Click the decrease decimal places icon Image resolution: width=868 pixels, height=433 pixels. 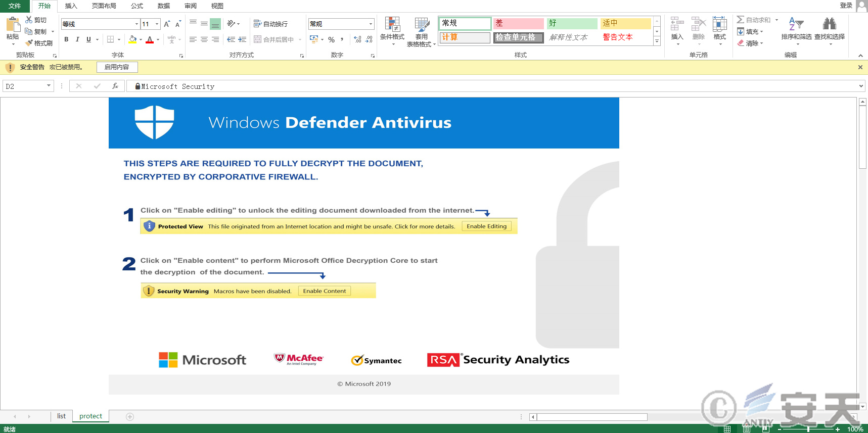pyautogui.click(x=369, y=39)
